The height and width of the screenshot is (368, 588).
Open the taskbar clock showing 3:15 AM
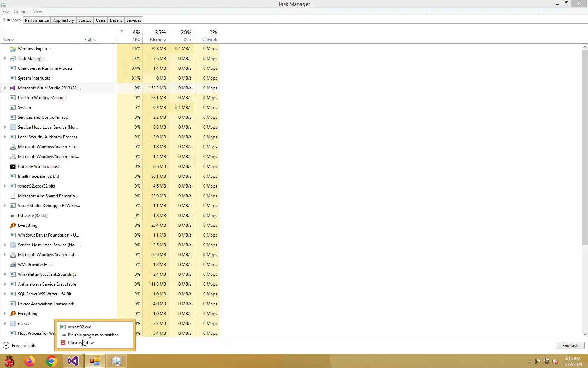573,361
